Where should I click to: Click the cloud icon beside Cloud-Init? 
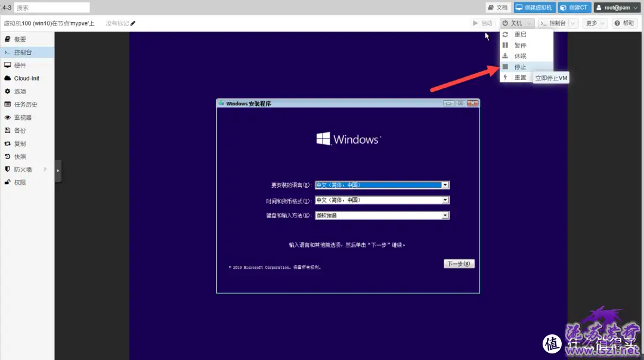(x=7, y=78)
